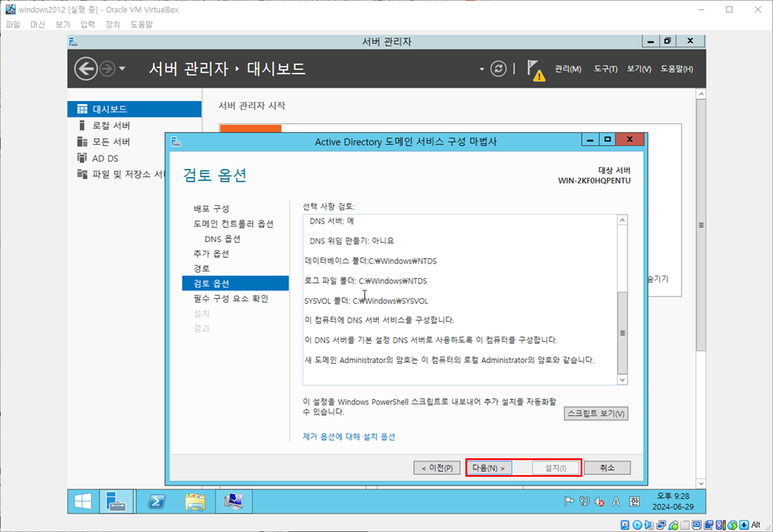Open 관리(M) menu in Server Manager
This screenshot has height=532, width=773.
567,69
